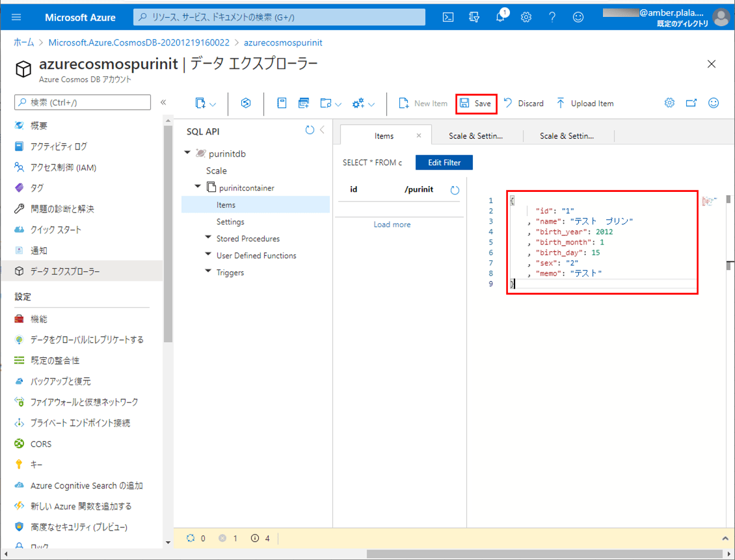Screen dimensions: 735x560
Task: Open 機能 features page
Action: [x=39, y=319]
